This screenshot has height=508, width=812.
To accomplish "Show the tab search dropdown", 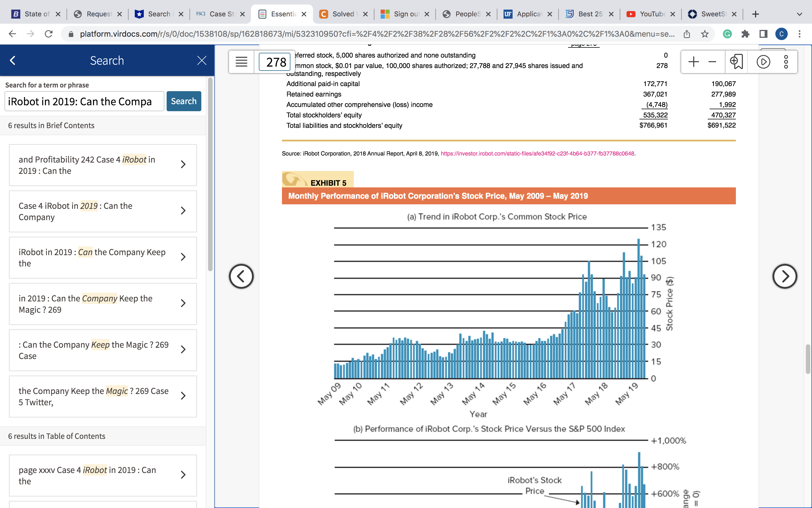I will [799, 14].
